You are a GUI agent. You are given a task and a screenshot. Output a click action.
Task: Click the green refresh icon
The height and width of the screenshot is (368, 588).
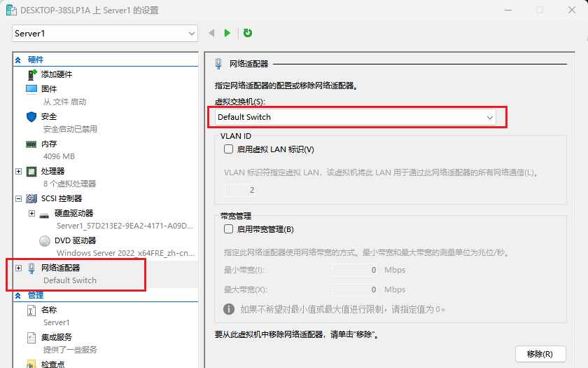[x=248, y=33]
